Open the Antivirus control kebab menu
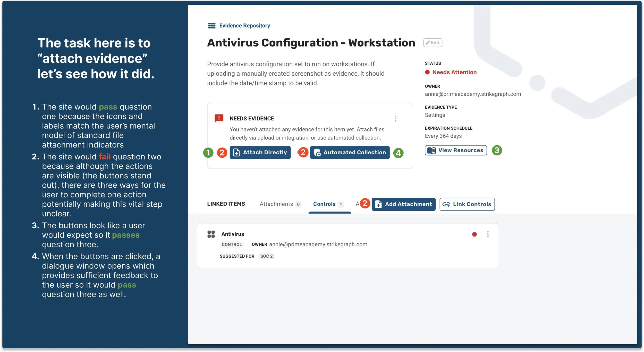The width and height of the screenshot is (644, 352). (488, 234)
